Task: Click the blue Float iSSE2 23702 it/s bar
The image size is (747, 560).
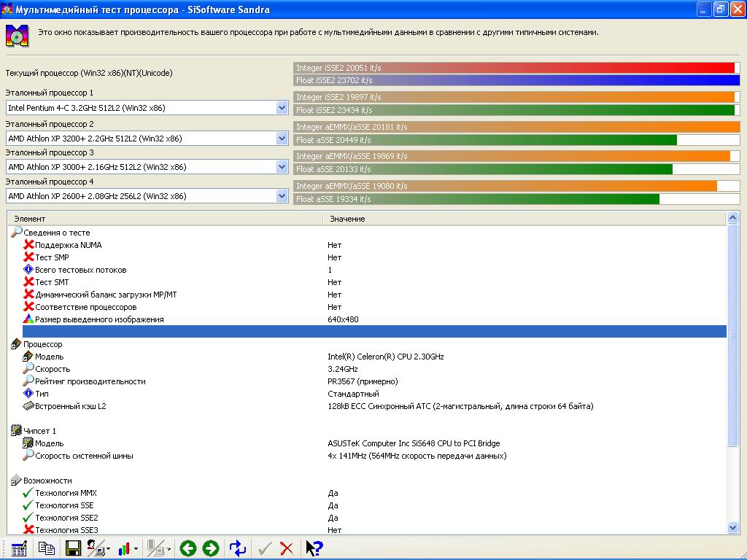Action: pyautogui.click(x=516, y=80)
